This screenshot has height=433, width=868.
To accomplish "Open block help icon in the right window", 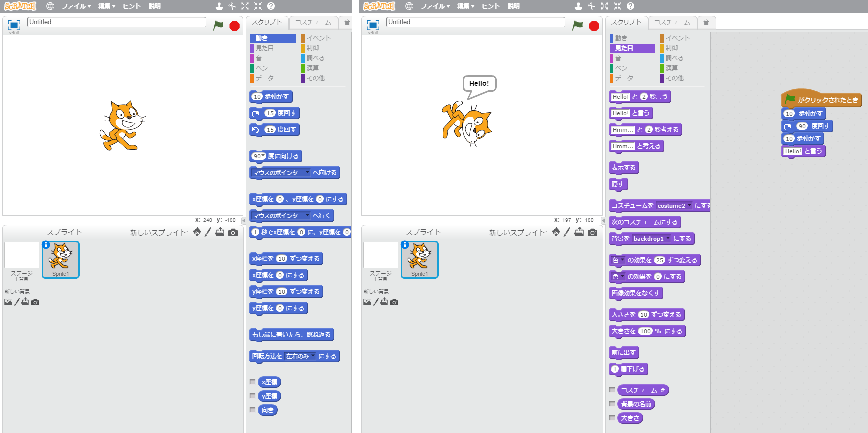I will tap(630, 6).
